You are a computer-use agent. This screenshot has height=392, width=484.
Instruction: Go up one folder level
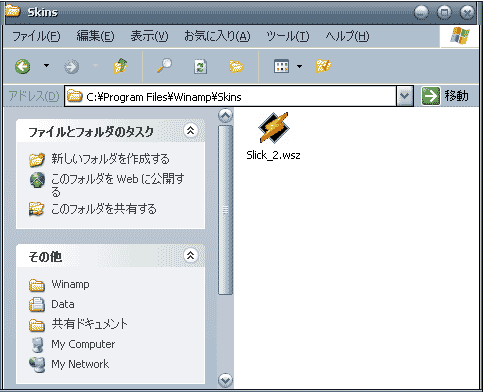click(120, 66)
